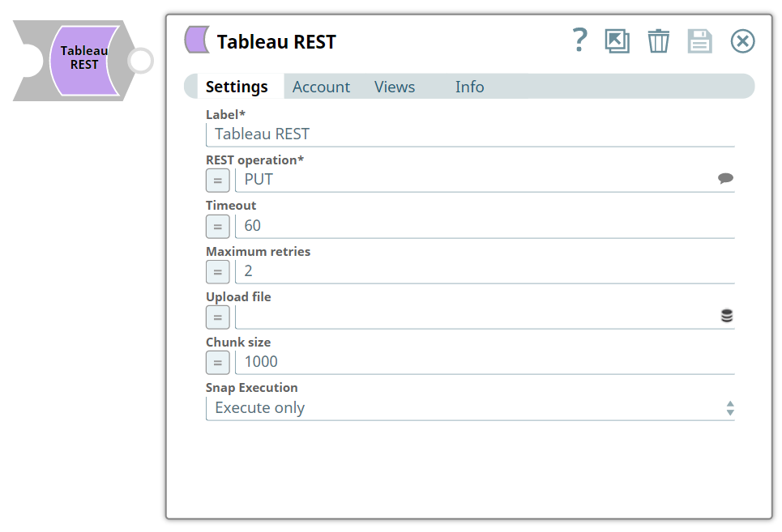Switch to the Account tab
Screen dimensions: 782x532
click(321, 87)
